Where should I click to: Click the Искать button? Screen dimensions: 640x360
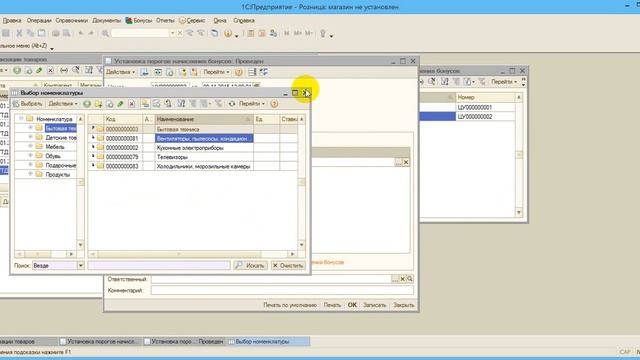(251, 266)
